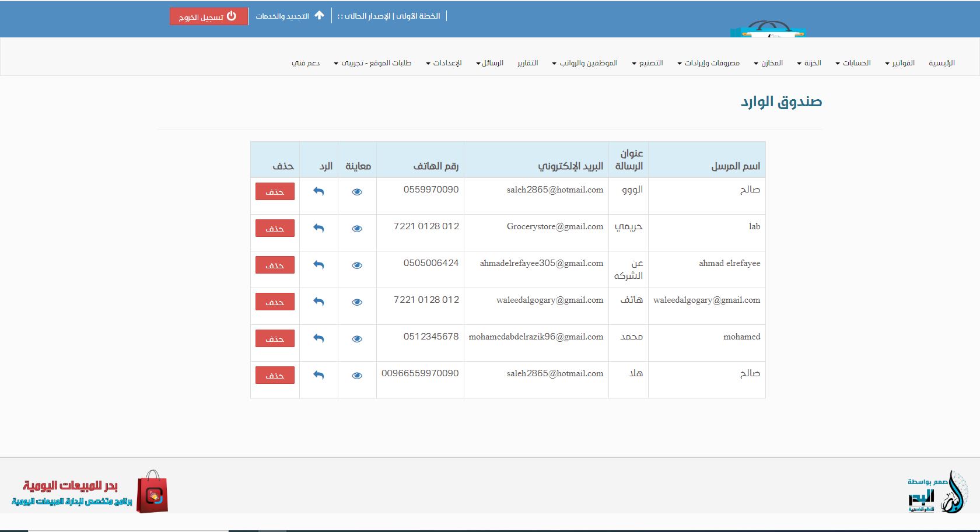This screenshot has height=532, width=980.
Task: Click the reply arrow for ahmad elrefayee message
Action: click(x=318, y=265)
